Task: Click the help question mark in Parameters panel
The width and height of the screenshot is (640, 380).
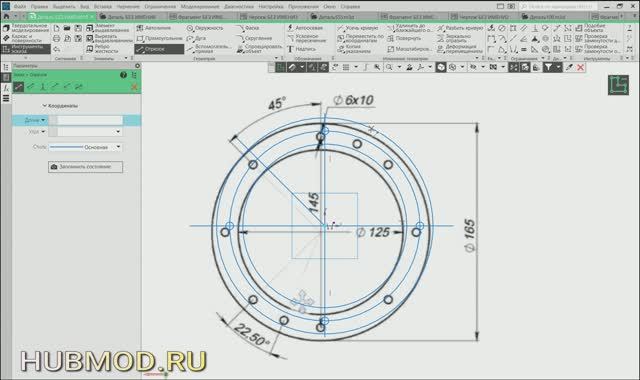Action: click(x=123, y=75)
